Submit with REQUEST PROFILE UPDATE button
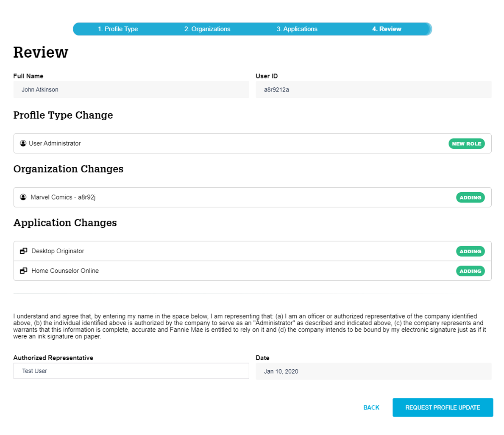The image size is (504, 435). click(443, 407)
